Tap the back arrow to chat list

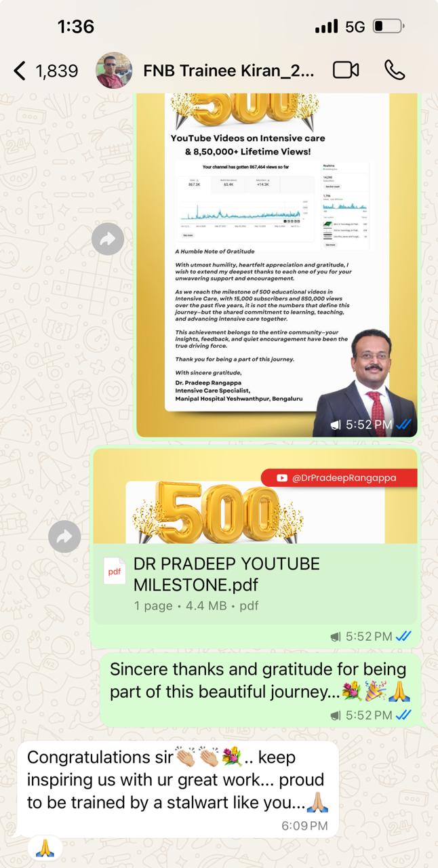tap(20, 71)
